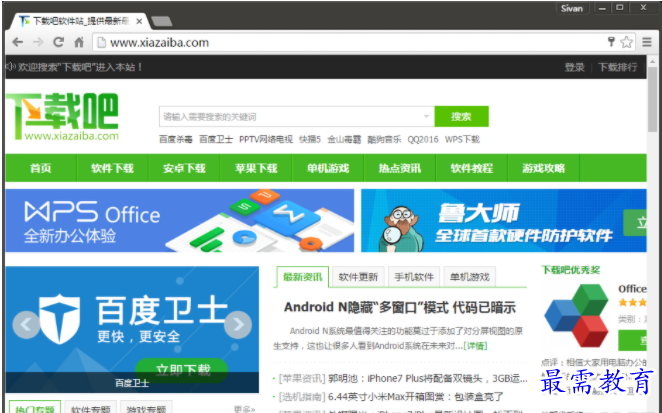The width and height of the screenshot is (662, 413).
Task: Show next slide with the right carousel arrow
Action: point(238,325)
